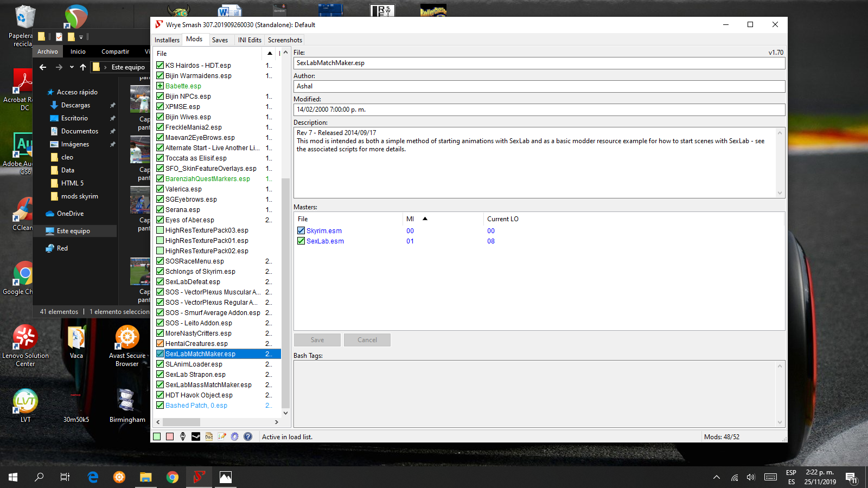Open Lenovo Solution Center desktop icon
The height and width of the screenshot is (488, 868).
point(25,345)
